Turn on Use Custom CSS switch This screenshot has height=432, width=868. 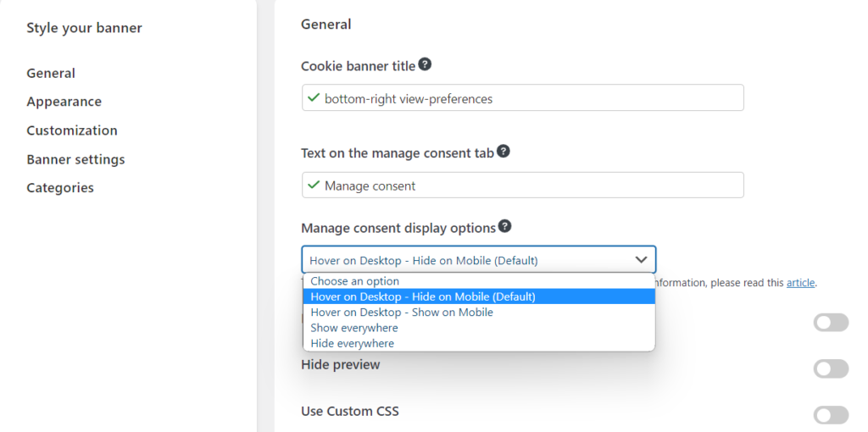click(830, 414)
